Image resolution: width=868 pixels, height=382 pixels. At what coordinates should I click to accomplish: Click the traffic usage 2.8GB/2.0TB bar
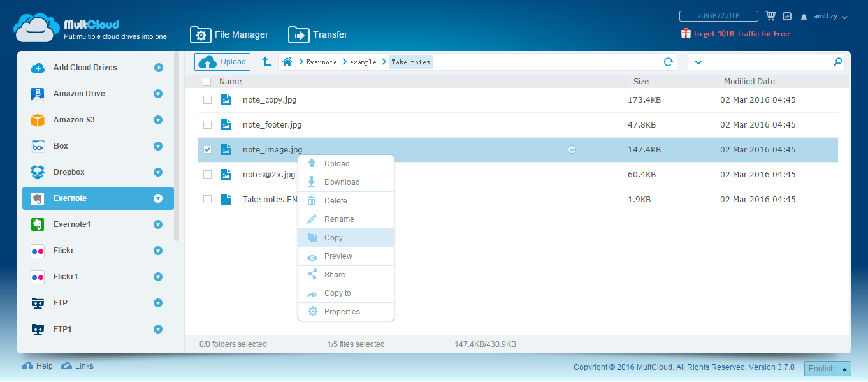718,16
